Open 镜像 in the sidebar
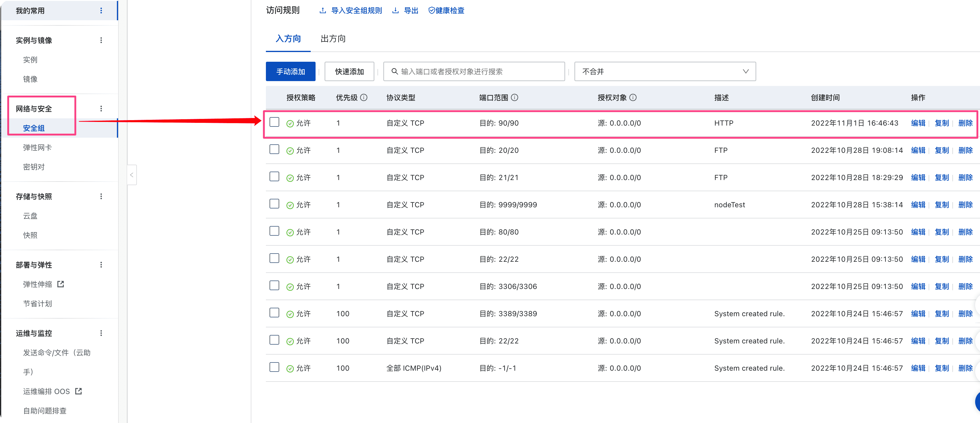This screenshot has height=423, width=980. pos(30,79)
